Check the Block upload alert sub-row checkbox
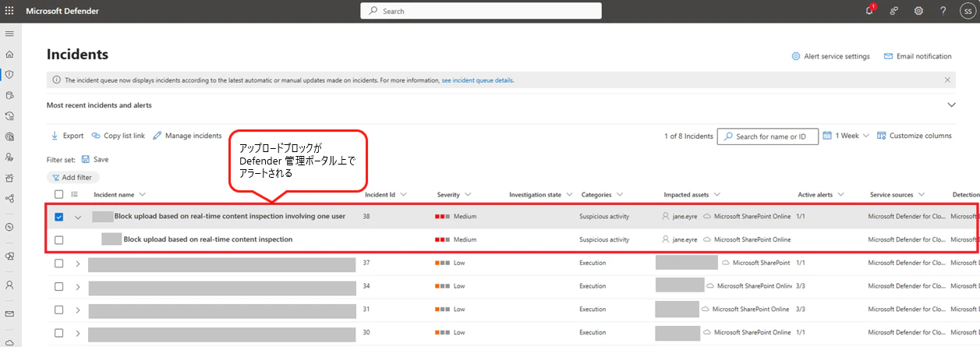 coord(59,239)
